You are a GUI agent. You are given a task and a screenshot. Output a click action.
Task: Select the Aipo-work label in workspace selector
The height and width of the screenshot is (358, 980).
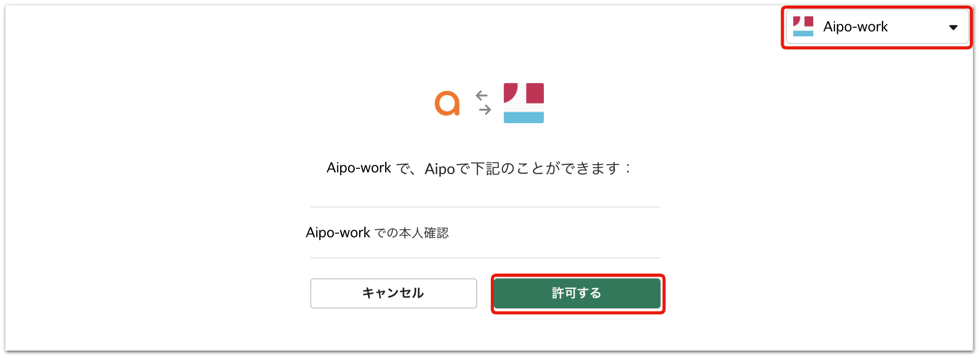pyautogui.click(x=855, y=27)
